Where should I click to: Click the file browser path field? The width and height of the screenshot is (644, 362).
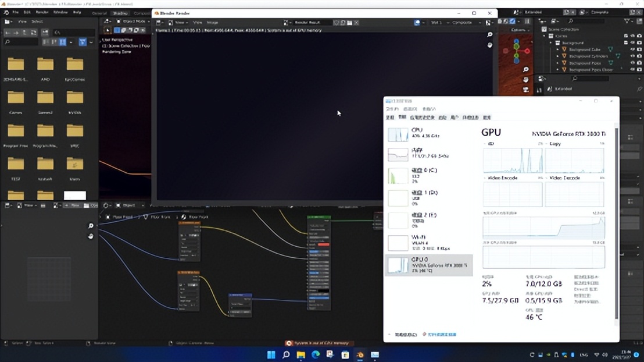click(73, 32)
